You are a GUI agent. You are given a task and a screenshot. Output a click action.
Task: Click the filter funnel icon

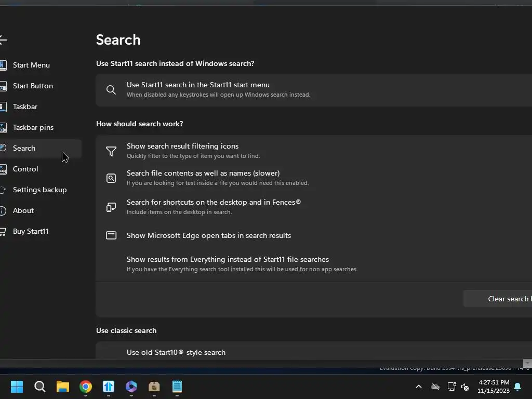tap(111, 151)
